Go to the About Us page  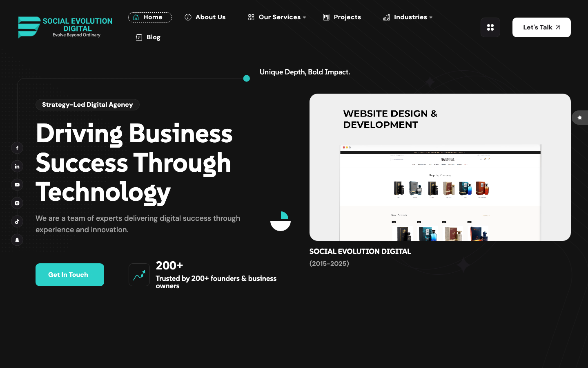tap(205, 17)
